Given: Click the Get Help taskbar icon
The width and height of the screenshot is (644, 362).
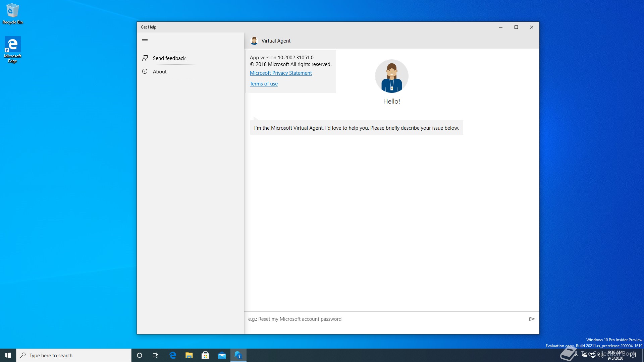Looking at the screenshot, I should click(238, 355).
